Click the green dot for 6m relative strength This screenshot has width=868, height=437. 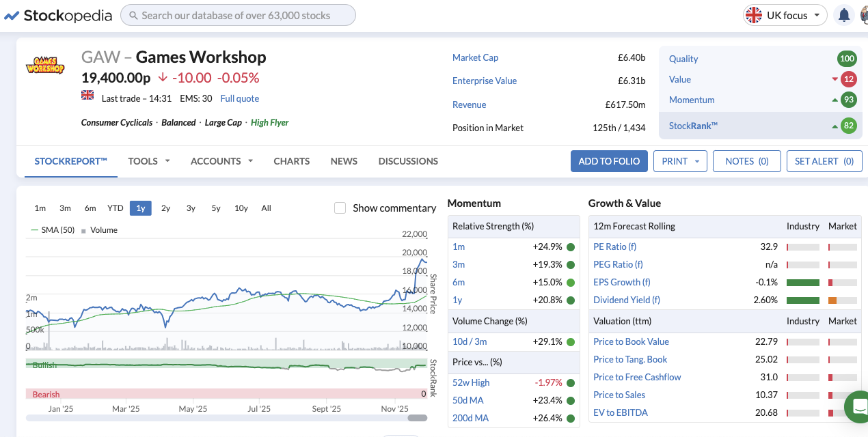pos(571,283)
